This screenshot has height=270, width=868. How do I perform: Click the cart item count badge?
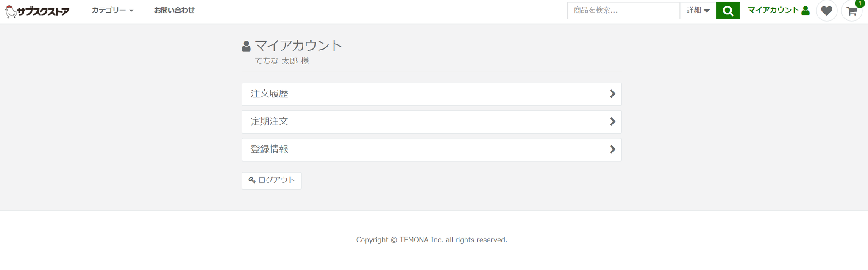point(860,3)
